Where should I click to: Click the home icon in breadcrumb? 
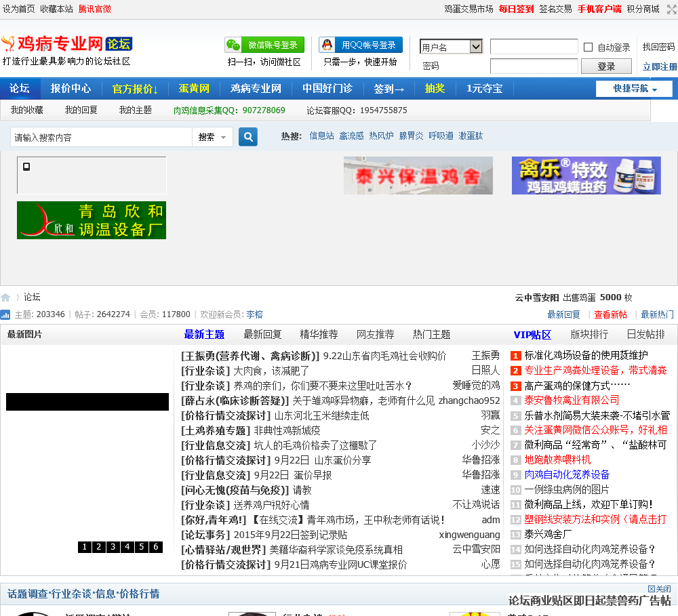click(5, 297)
